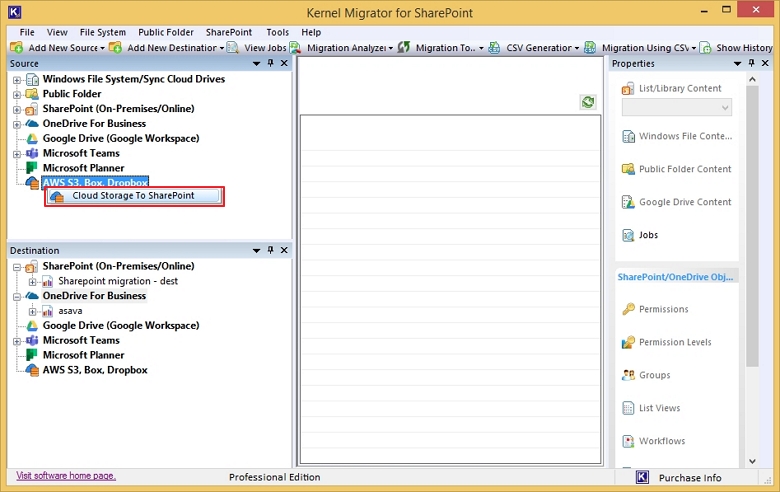
Task: Expand Microsoft Teams node in Source
Action: (17, 154)
